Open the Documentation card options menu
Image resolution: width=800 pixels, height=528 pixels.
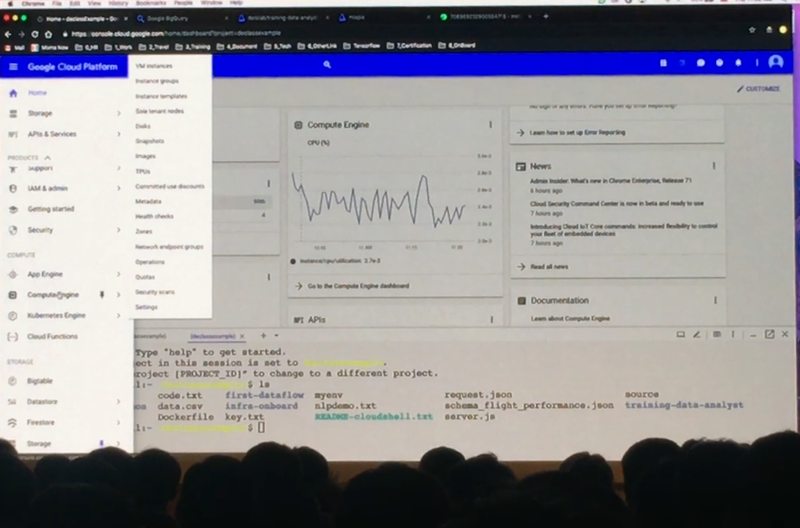pyautogui.click(x=715, y=300)
